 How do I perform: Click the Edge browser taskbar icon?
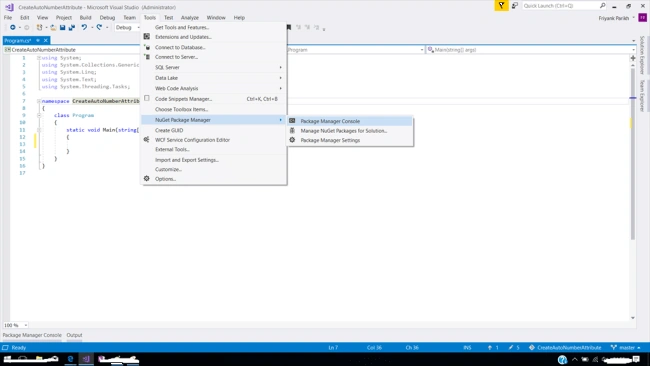[x=70, y=359]
